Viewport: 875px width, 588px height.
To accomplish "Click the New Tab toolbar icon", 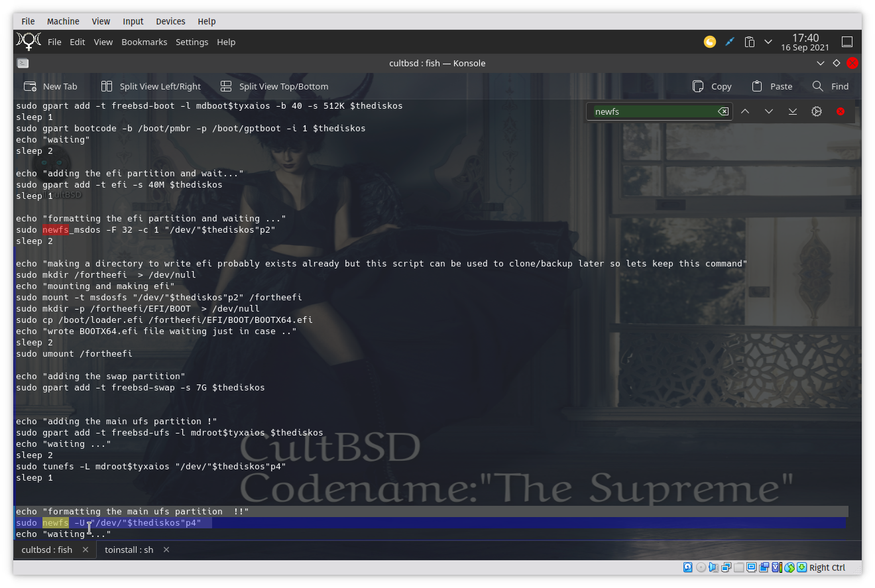I will (30, 86).
